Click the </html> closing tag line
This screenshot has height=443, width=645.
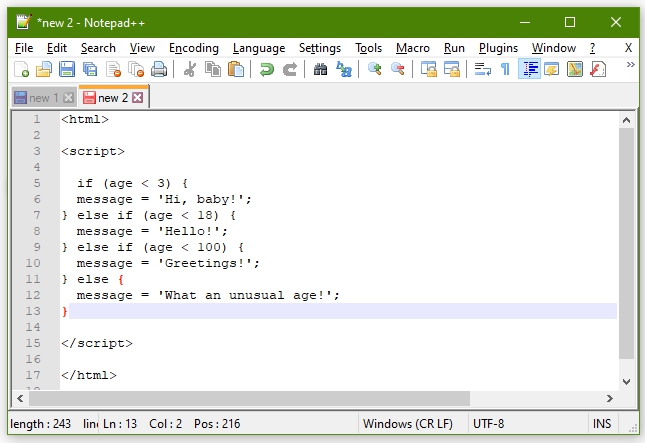tap(89, 375)
